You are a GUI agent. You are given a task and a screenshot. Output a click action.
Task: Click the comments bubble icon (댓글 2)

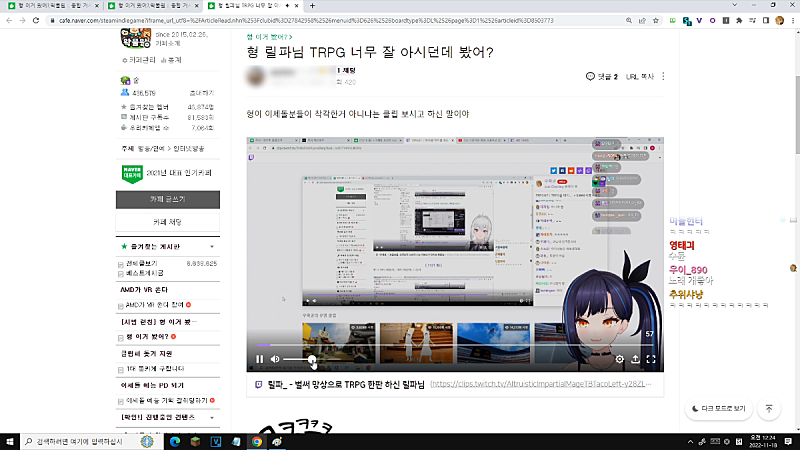click(x=591, y=76)
